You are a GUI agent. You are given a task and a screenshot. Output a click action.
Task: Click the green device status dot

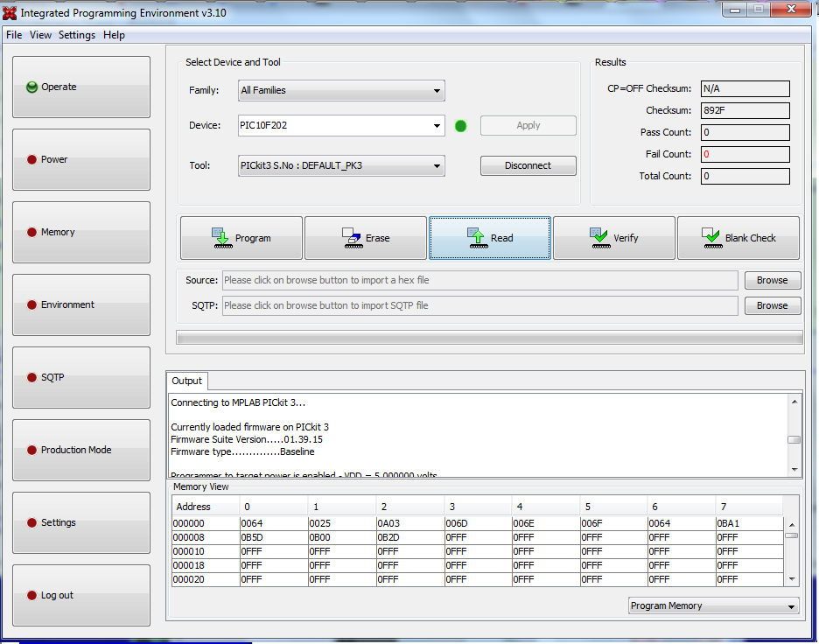point(460,126)
